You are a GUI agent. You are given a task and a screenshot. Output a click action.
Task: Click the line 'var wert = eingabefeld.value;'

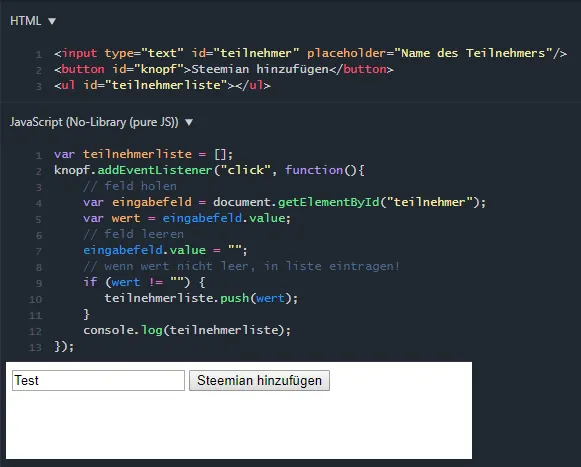[x=187, y=218]
